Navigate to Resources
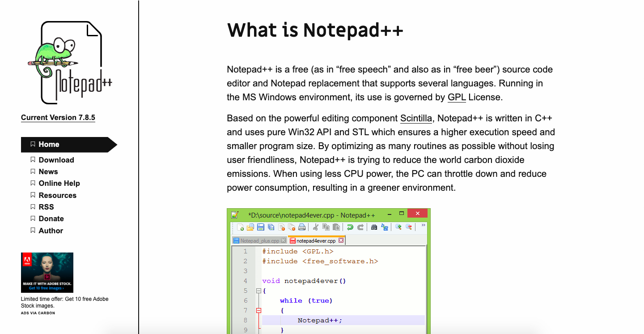644x334 pixels. [x=57, y=195]
